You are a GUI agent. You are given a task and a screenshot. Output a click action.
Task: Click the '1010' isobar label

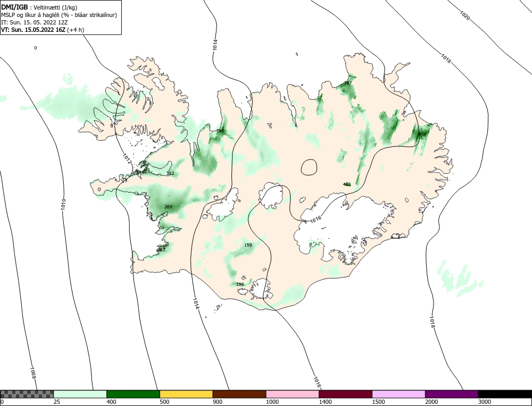(x=63, y=205)
